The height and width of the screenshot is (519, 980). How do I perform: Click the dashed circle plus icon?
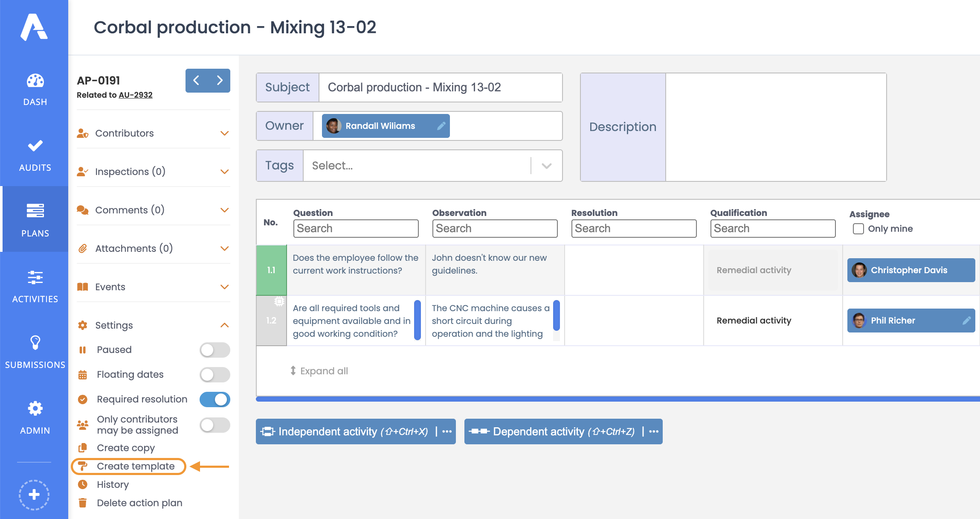tap(34, 495)
